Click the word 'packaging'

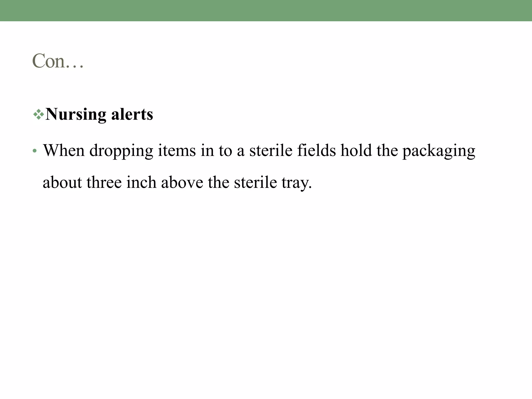(x=439, y=151)
